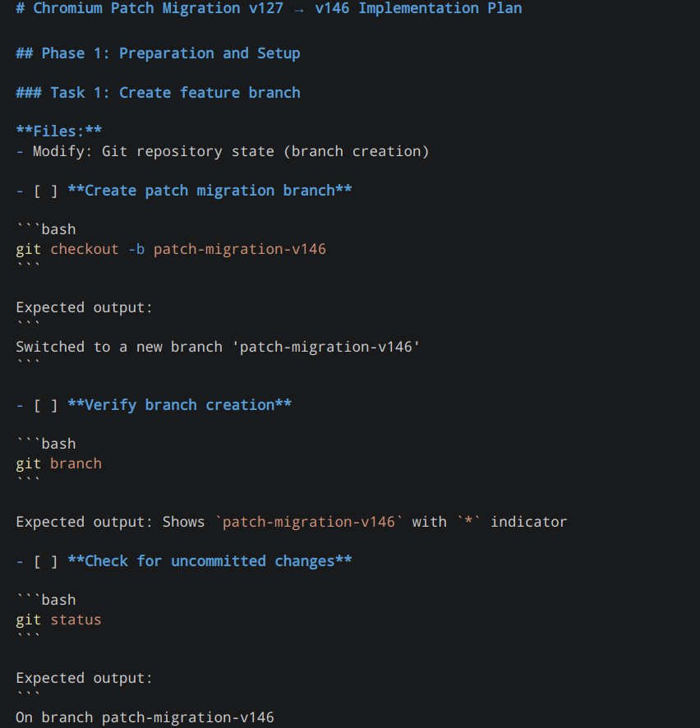
Task: Click the 'Phase 1: Preparation and Setup' heading
Action: tap(158, 53)
